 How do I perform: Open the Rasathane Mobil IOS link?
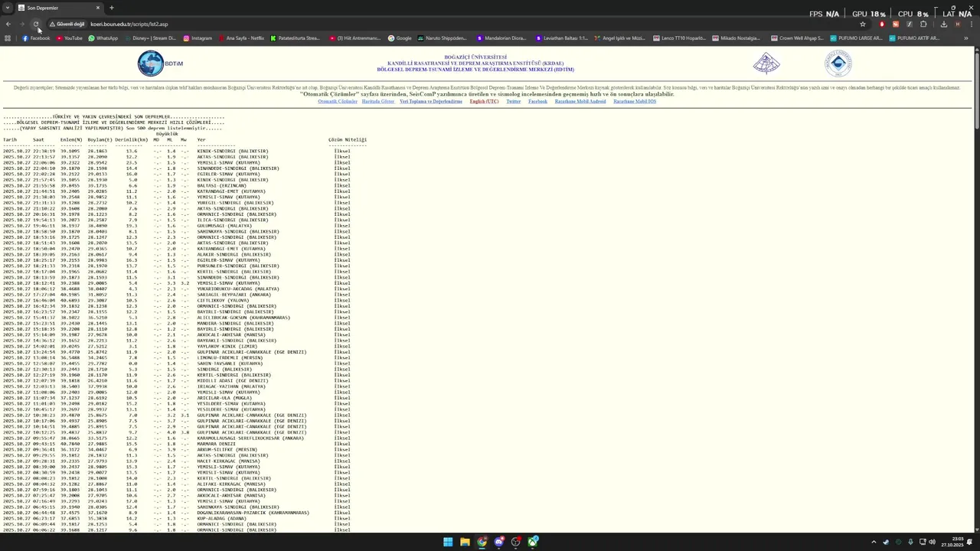[635, 102]
